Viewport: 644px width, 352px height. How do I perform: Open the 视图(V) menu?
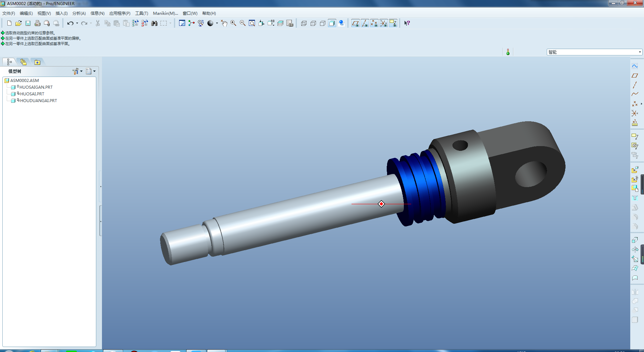(x=44, y=13)
